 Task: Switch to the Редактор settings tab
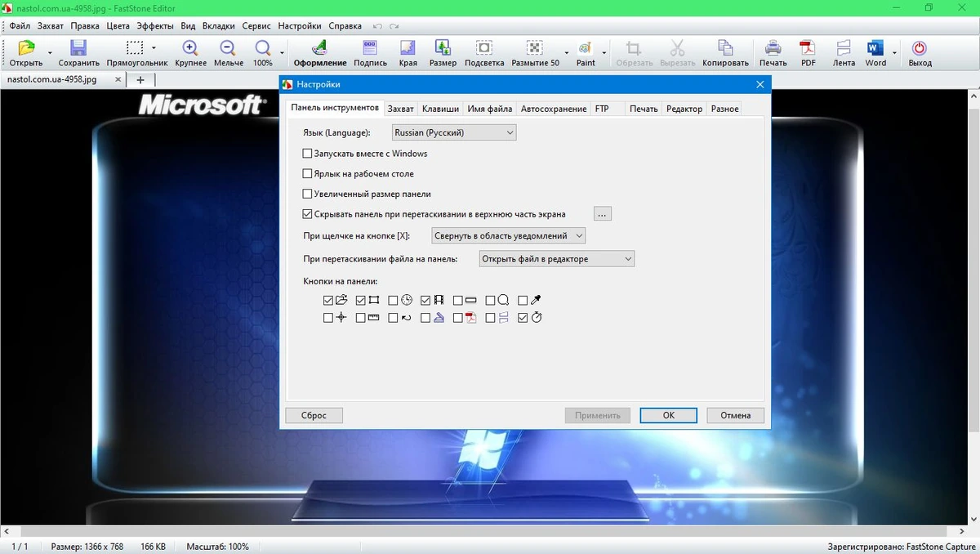point(684,109)
